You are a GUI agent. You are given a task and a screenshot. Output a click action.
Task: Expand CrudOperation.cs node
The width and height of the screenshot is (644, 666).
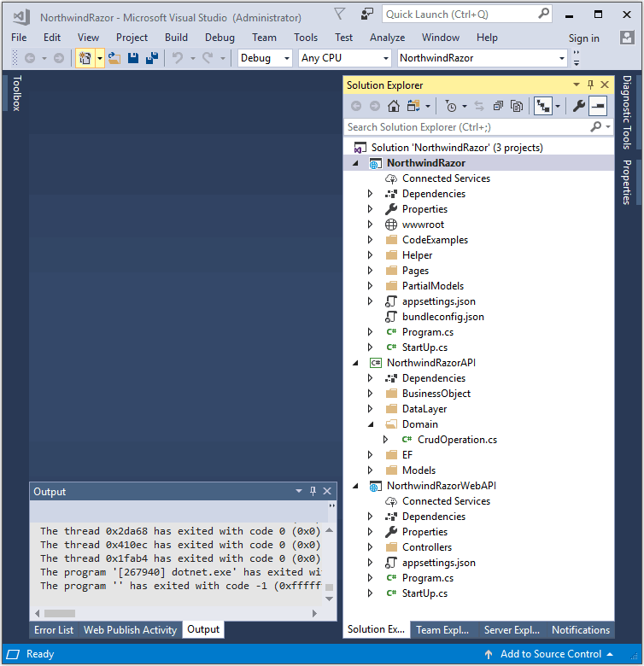(385, 440)
